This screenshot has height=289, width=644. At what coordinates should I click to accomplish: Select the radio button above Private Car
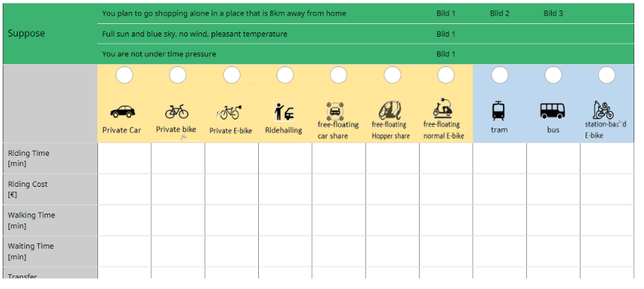tap(124, 75)
